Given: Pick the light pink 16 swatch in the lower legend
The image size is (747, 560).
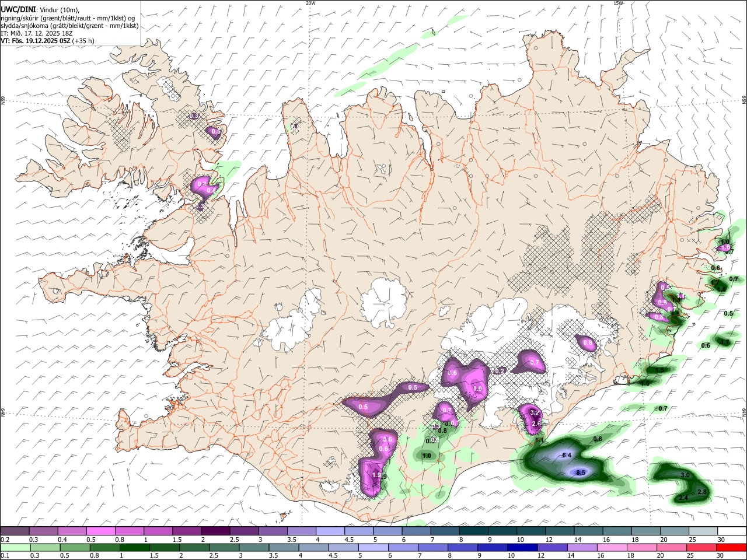Looking at the screenshot, I should pyautogui.click(x=612, y=547).
